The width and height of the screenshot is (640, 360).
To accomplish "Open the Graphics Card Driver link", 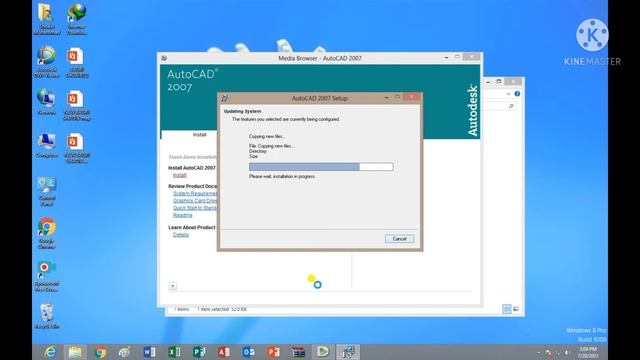I will pyautogui.click(x=195, y=201).
